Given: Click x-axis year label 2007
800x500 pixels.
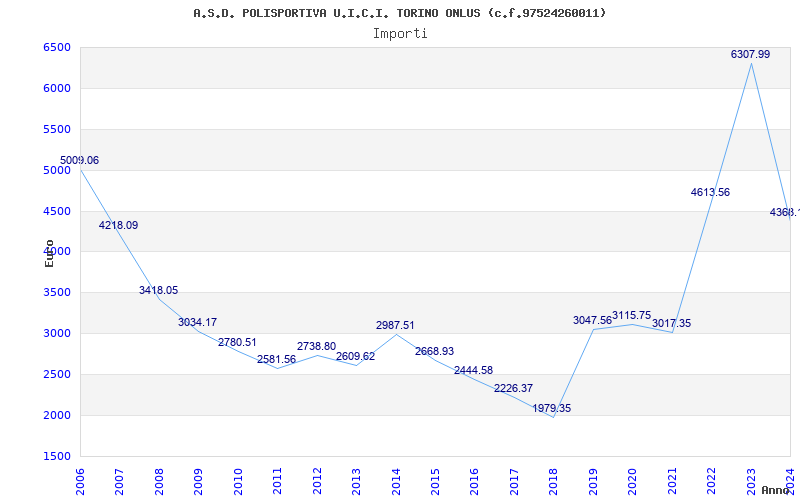Looking at the screenshot, I should click(x=119, y=482).
